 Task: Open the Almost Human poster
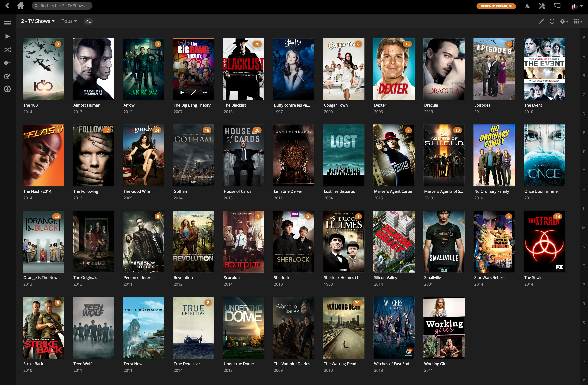click(x=93, y=69)
